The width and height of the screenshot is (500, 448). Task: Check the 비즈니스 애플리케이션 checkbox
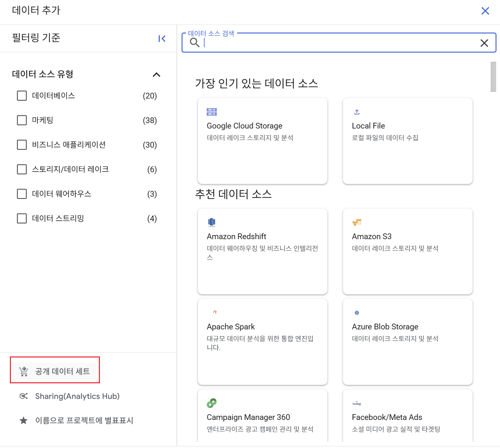(22, 145)
